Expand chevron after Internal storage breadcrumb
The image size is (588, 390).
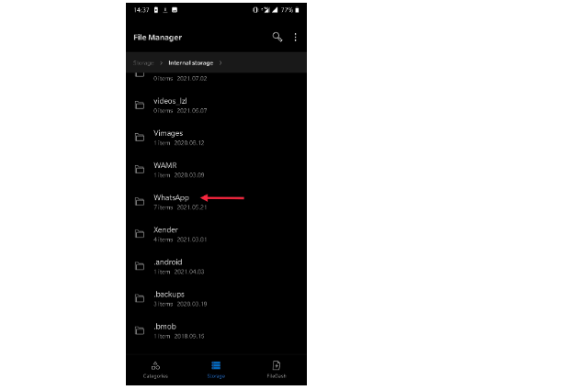[x=220, y=63]
